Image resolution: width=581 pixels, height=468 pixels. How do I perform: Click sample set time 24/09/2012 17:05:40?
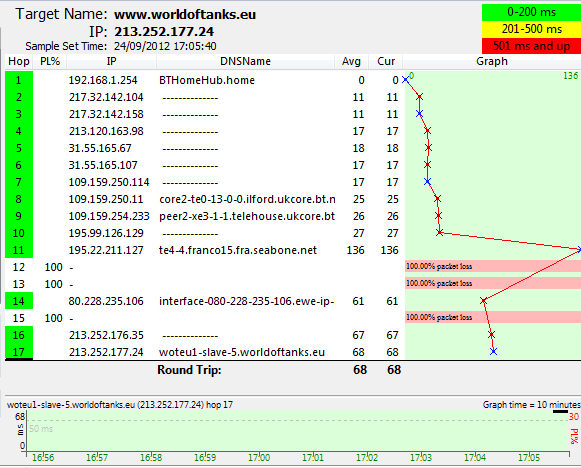click(165, 46)
